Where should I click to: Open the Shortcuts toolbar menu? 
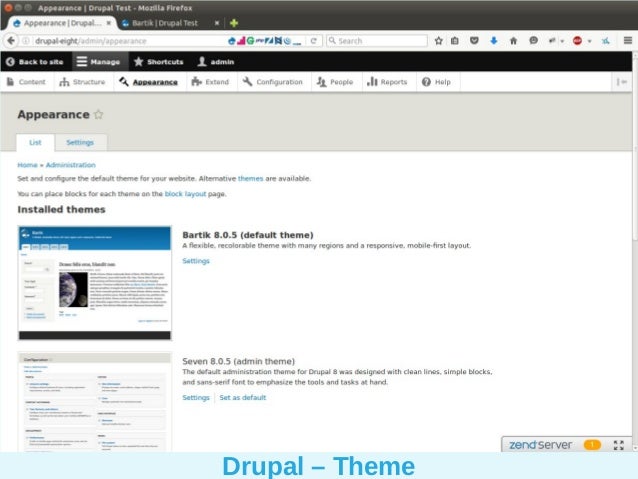159,62
